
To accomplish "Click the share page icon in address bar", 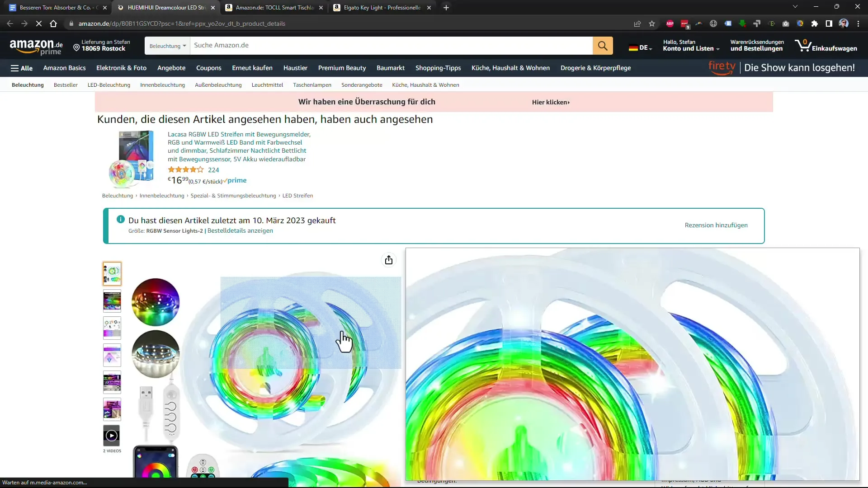I will pyautogui.click(x=637, y=23).
